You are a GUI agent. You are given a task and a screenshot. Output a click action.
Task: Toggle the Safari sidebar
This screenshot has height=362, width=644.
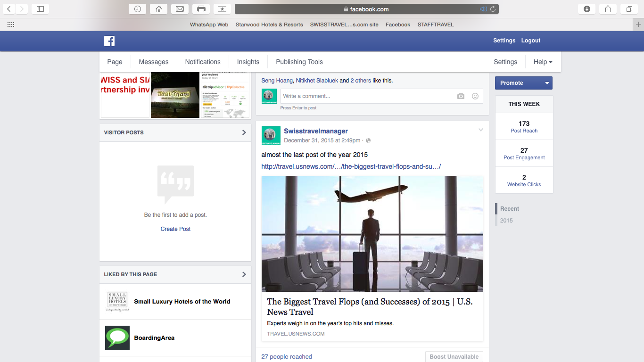[40, 9]
